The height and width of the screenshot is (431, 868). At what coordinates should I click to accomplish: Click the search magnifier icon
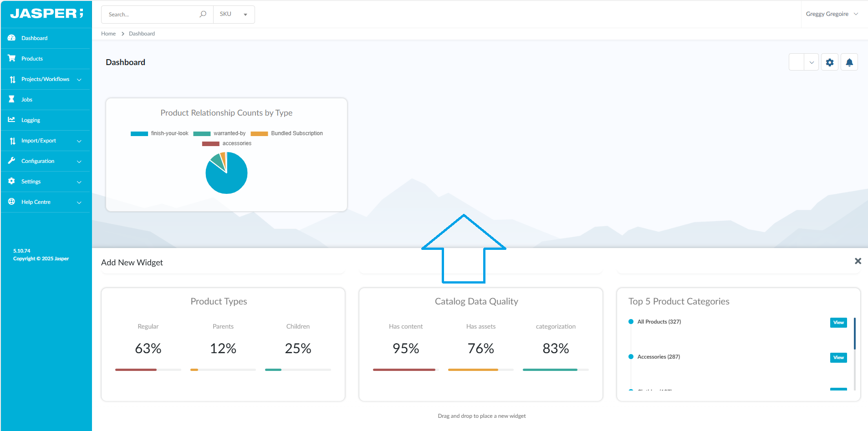pos(203,14)
